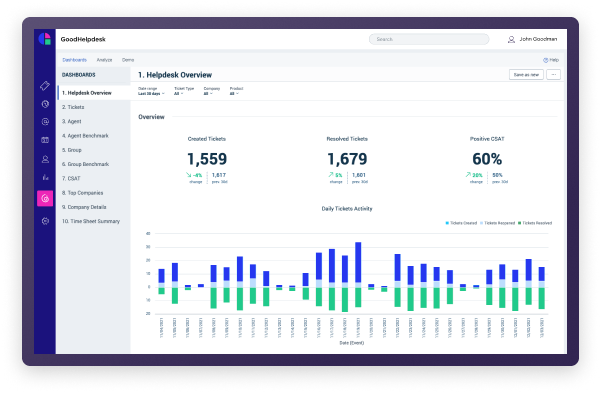Screen dimensions: 601x393
Task: Open the tickets icon in sidebar
Action: pos(45,86)
